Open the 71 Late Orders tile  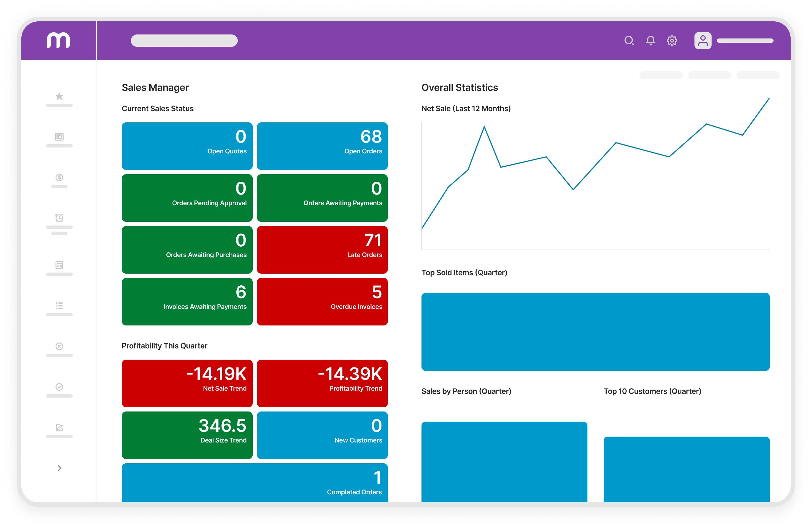[322, 250]
